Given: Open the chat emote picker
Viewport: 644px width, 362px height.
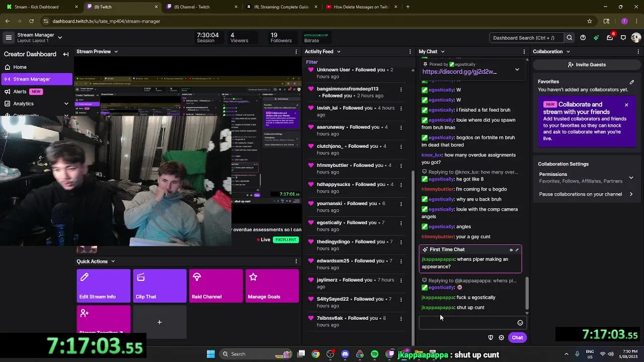Looking at the screenshot, I should [x=520, y=323].
